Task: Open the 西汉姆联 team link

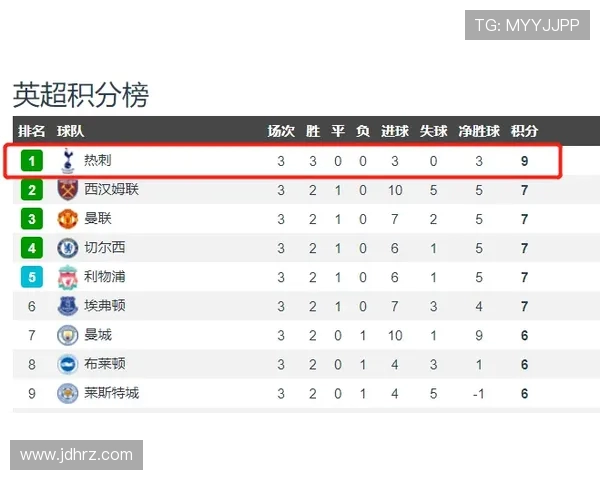Action: click(111, 189)
